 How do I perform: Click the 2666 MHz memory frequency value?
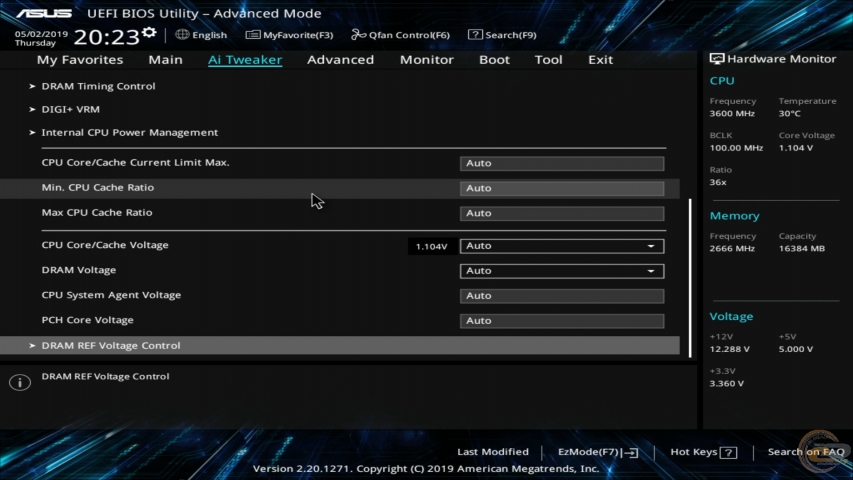click(x=732, y=249)
